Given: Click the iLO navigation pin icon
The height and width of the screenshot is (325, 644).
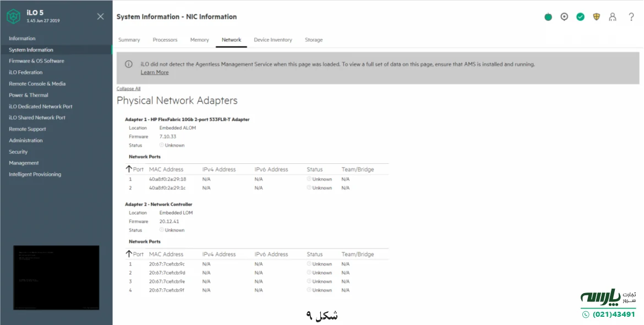Looking at the screenshot, I should coord(564,16).
